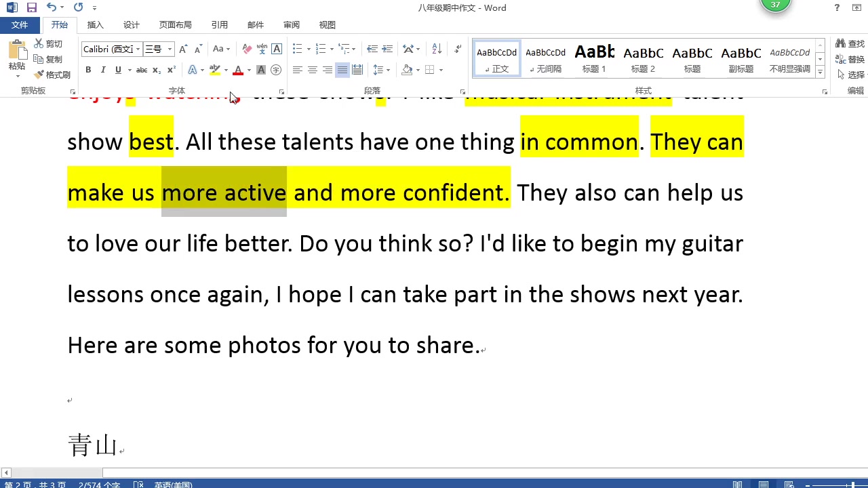
Task: Apply the 无间隔 (No Spacing) style
Action: [x=546, y=59]
